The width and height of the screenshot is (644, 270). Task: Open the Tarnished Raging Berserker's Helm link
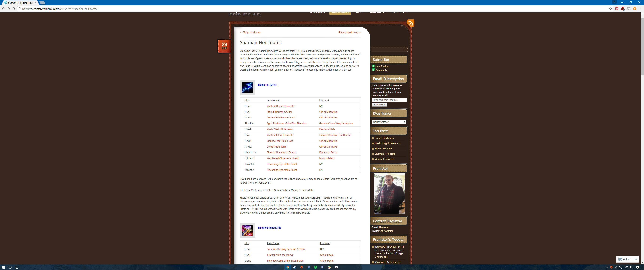[x=286, y=249]
